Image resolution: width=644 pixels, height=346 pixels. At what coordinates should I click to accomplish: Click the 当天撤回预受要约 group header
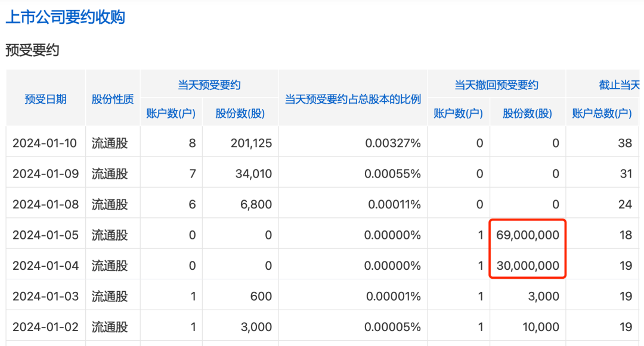[x=496, y=85]
